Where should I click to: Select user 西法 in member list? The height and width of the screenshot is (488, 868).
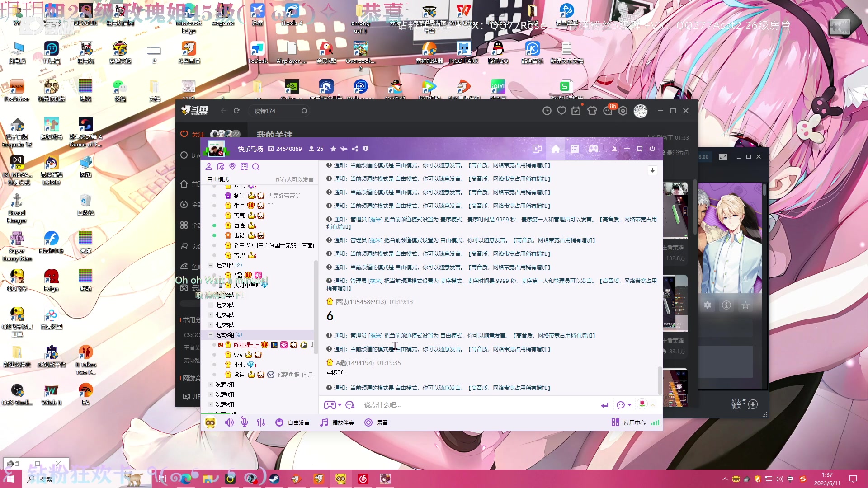click(x=239, y=225)
